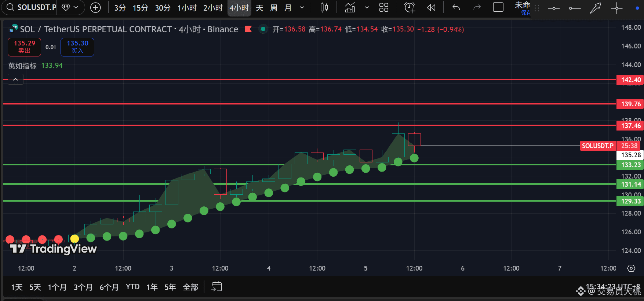Click the 135.30 买入 buy button
This screenshot has width=644, height=301.
77,47
